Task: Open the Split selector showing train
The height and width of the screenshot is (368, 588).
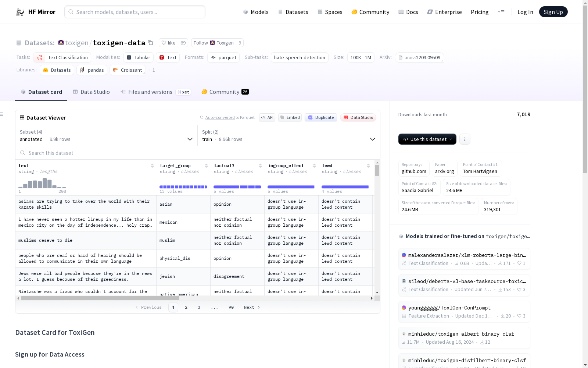Action: click(x=289, y=135)
